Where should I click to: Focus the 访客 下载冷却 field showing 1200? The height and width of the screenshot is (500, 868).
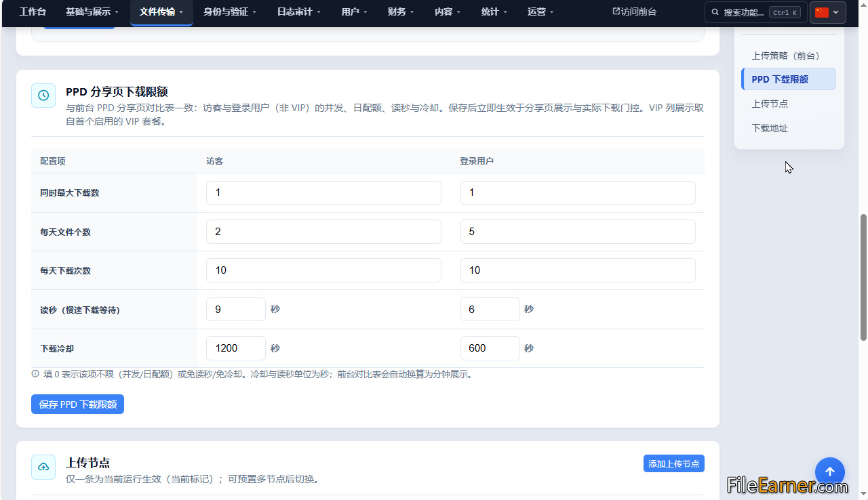pos(236,348)
